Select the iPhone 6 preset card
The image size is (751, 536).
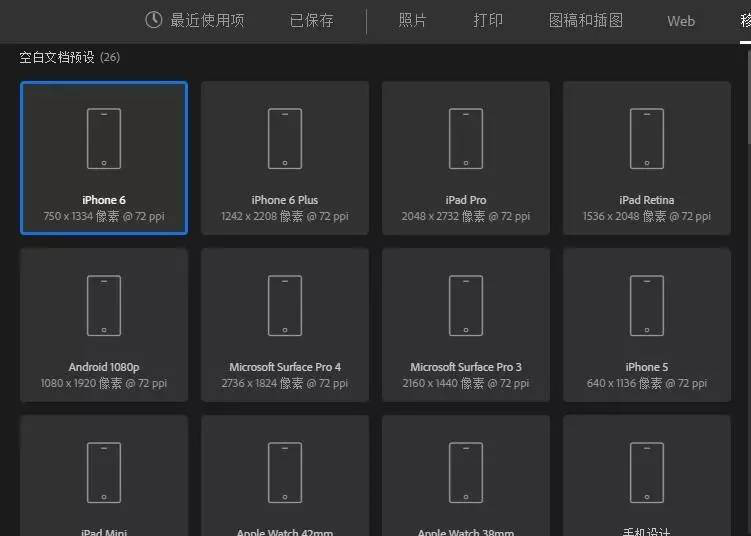[104, 158]
